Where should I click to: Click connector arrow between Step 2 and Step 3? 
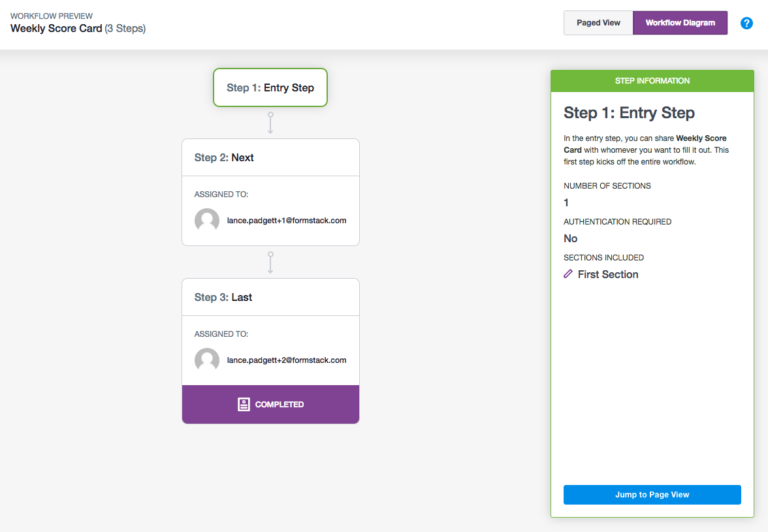coord(270,262)
